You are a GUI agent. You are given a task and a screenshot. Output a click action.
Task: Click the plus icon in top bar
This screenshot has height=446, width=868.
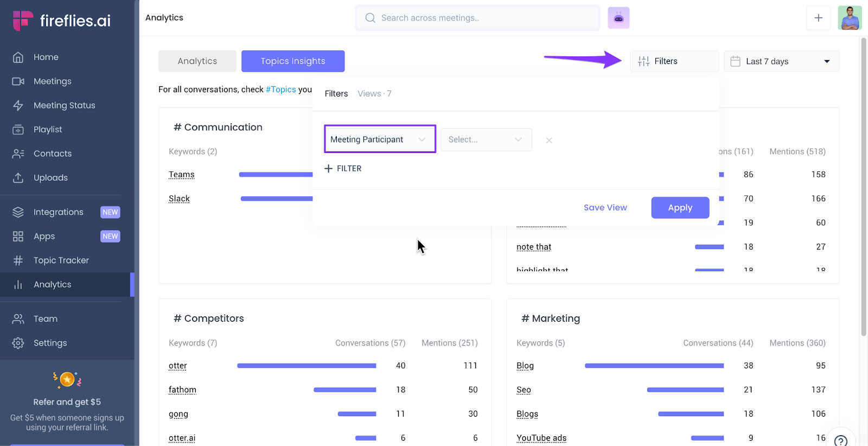tap(818, 18)
